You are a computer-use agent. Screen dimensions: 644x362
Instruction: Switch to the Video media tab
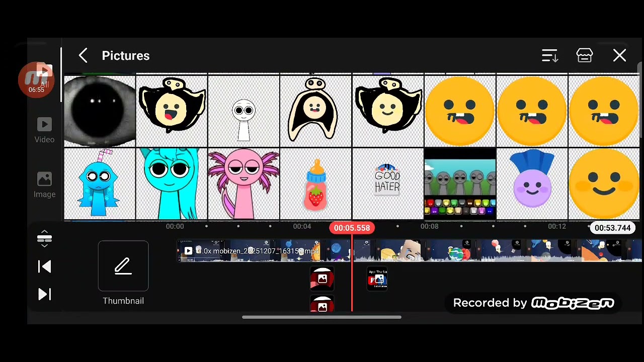coord(44,130)
